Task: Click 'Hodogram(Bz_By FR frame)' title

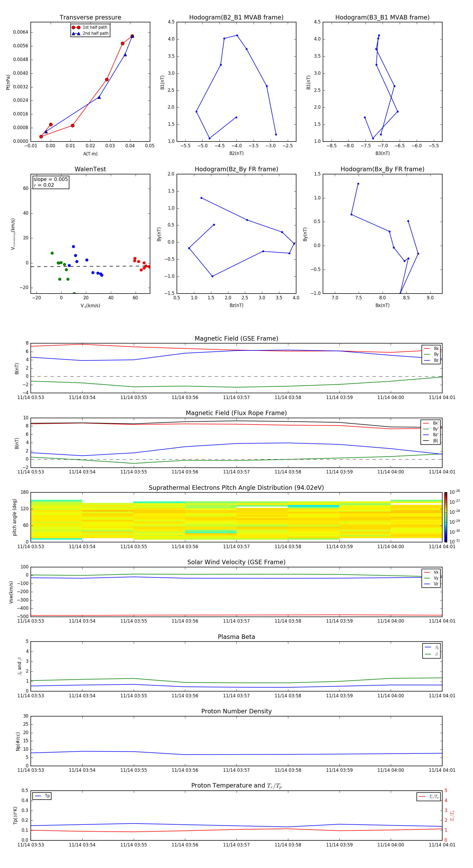Action: point(236,169)
